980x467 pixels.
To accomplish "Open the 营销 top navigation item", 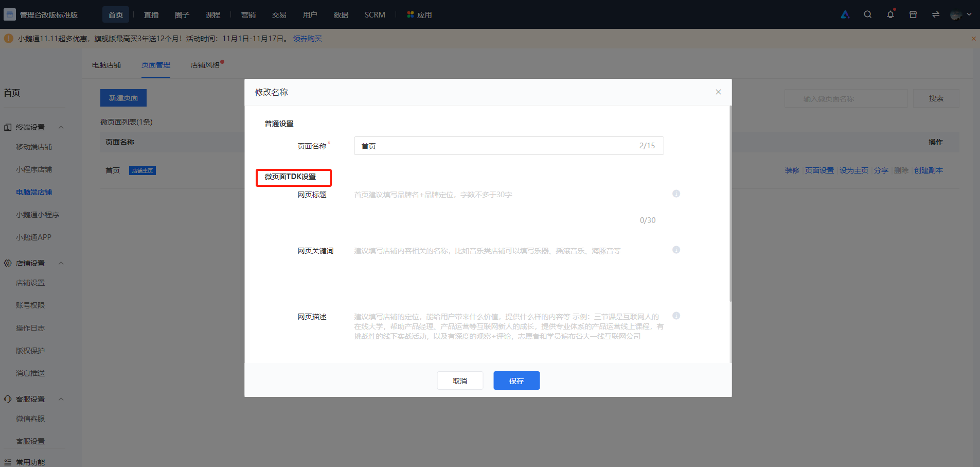I will 248,15.
